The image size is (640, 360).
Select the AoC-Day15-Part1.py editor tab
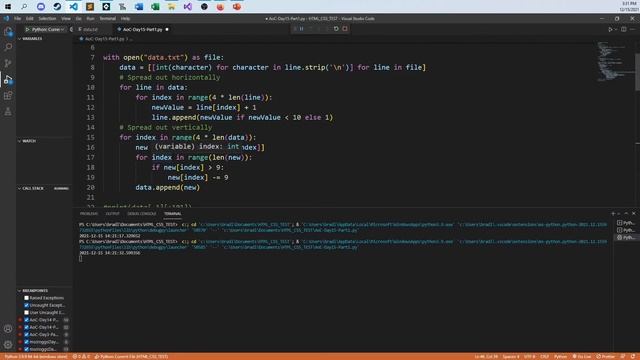coord(142,29)
